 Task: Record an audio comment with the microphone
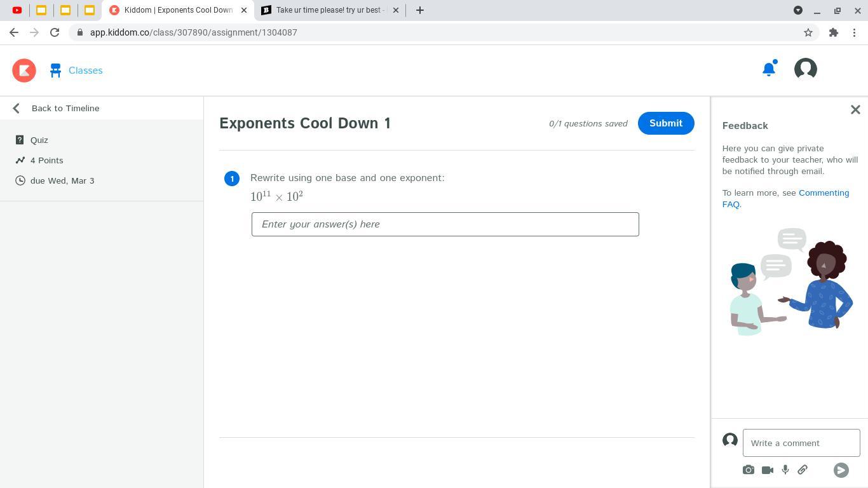(785, 470)
